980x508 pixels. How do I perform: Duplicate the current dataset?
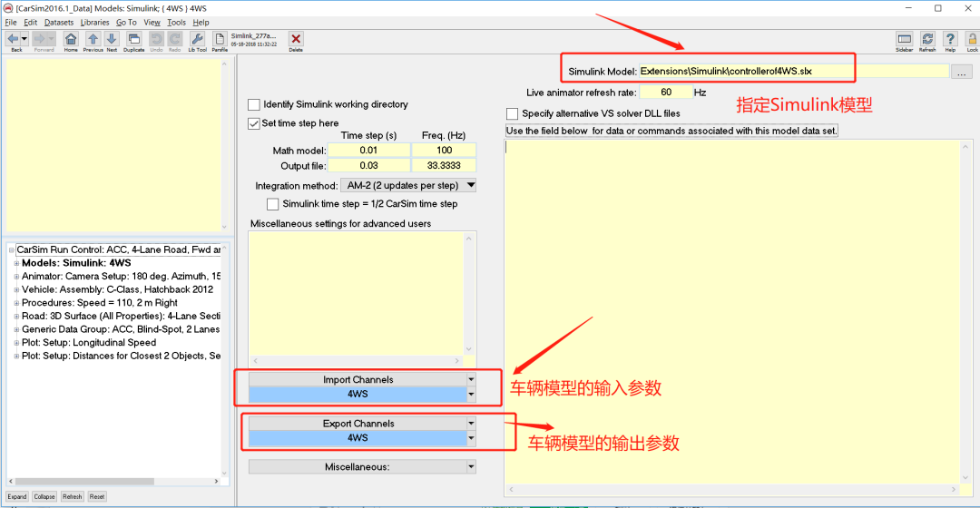click(x=133, y=39)
